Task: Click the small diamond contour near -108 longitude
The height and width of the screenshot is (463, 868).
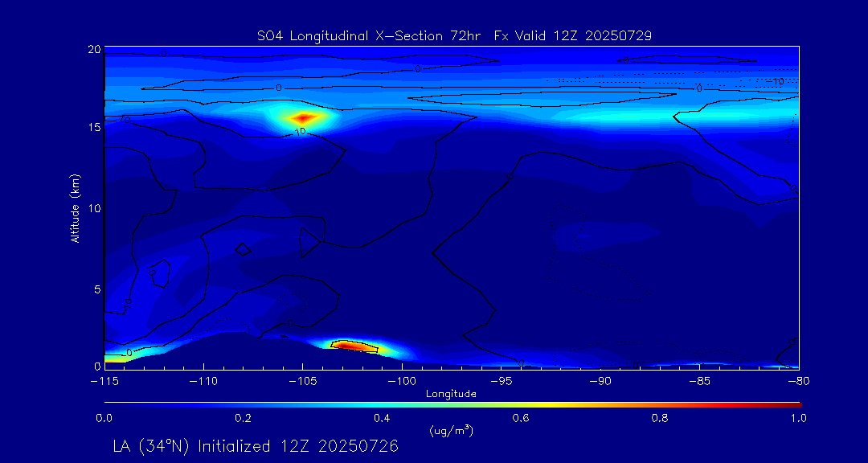Action: pyautogui.click(x=243, y=249)
